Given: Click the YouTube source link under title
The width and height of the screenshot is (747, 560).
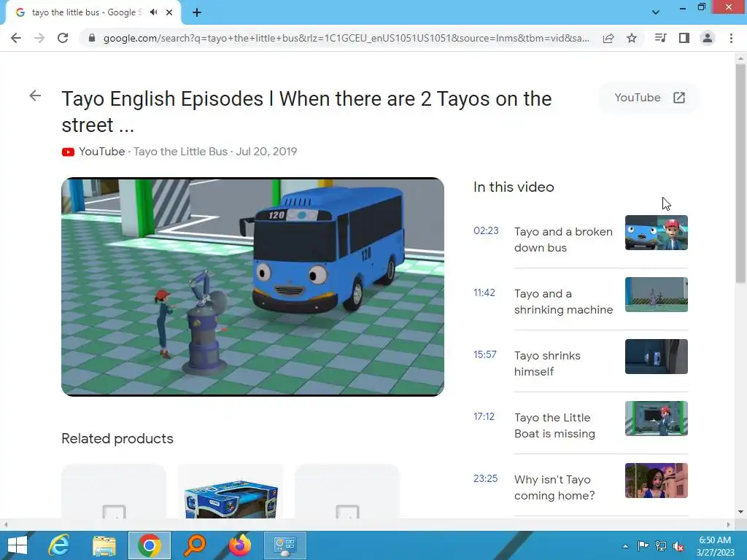Looking at the screenshot, I should (102, 152).
